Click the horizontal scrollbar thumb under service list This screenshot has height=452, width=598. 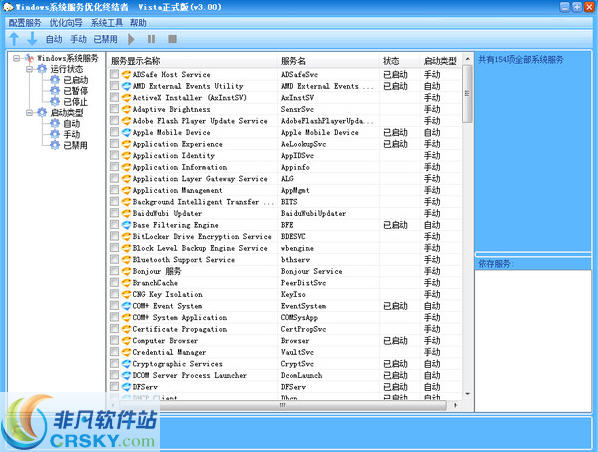tap(283, 405)
